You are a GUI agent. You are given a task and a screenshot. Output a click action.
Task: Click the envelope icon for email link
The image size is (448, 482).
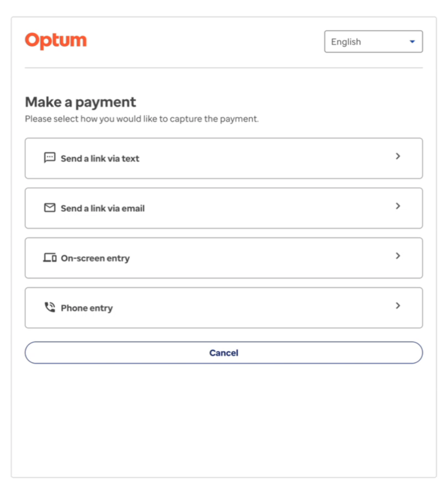tap(50, 208)
